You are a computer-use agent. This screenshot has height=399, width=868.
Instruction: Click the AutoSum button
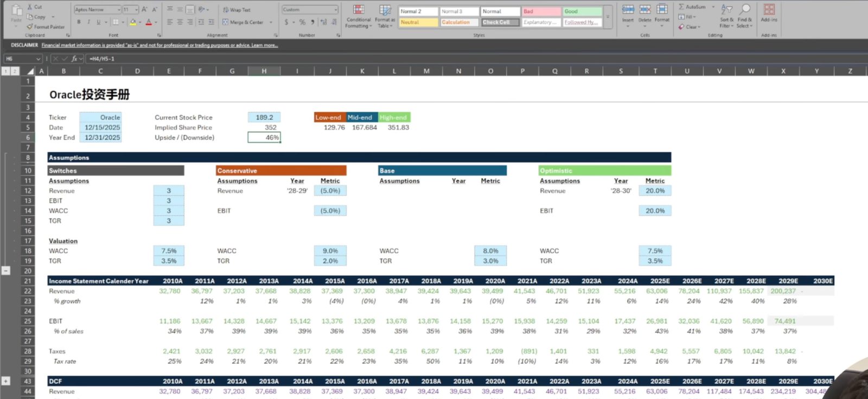pyautogui.click(x=693, y=7)
